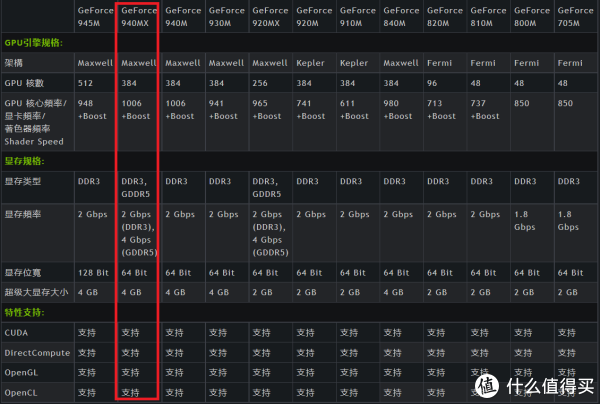Image resolution: width=600 pixels, height=404 pixels.
Task: Click the '741 +Boost' frequency cell
Action: (311, 109)
